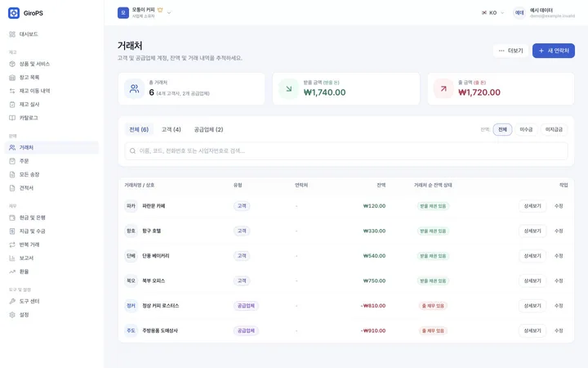Click the 총 거래처 people card icon

coord(134,88)
